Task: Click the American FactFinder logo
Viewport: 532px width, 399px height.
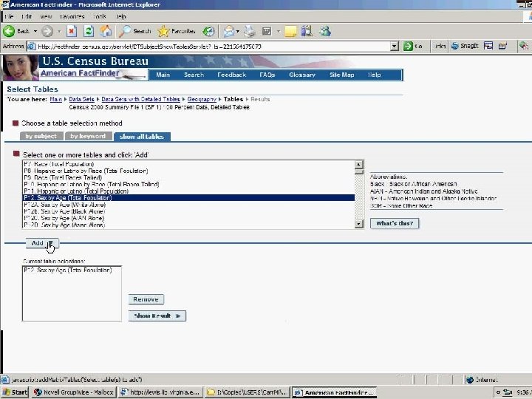Action: tap(80, 73)
